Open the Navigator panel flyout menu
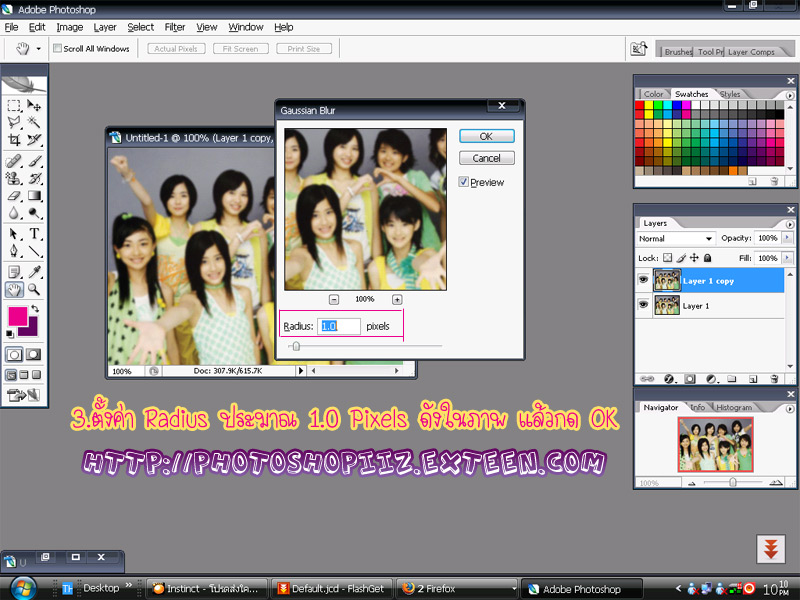Screen dimensions: 800x600 pos(790,409)
